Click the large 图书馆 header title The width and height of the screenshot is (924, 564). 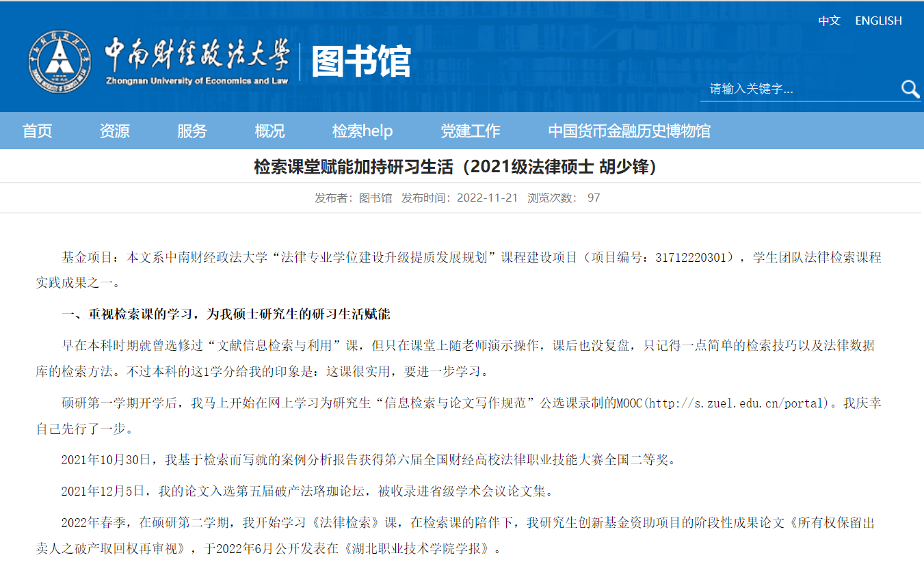pyautogui.click(x=361, y=62)
